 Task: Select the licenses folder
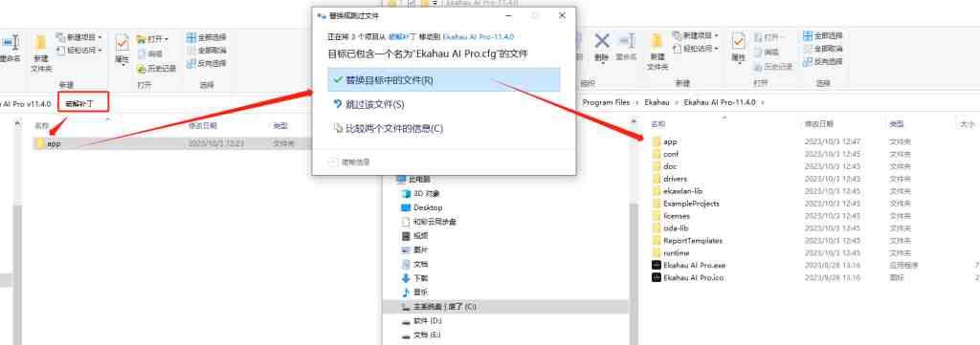pyautogui.click(x=677, y=216)
